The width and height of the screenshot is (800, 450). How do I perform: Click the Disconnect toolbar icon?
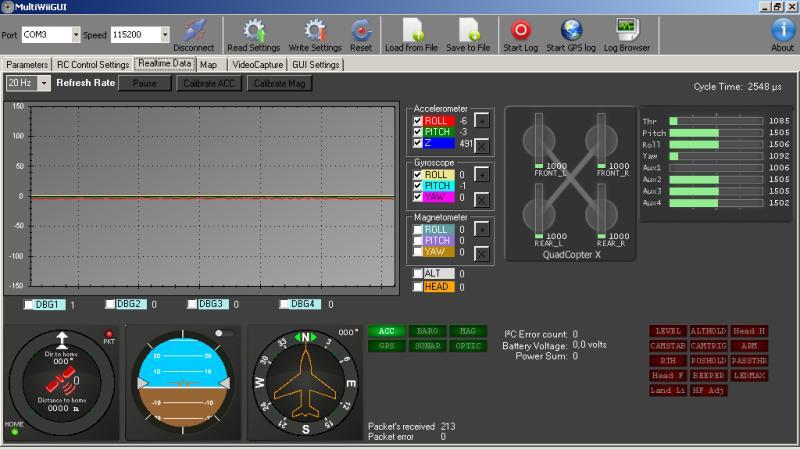[x=193, y=31]
